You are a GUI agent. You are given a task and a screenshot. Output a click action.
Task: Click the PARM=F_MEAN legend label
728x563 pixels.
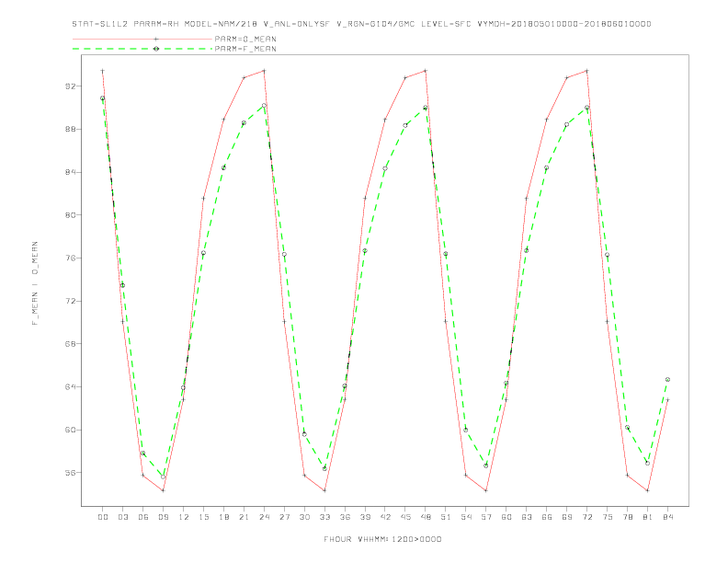[x=245, y=49]
